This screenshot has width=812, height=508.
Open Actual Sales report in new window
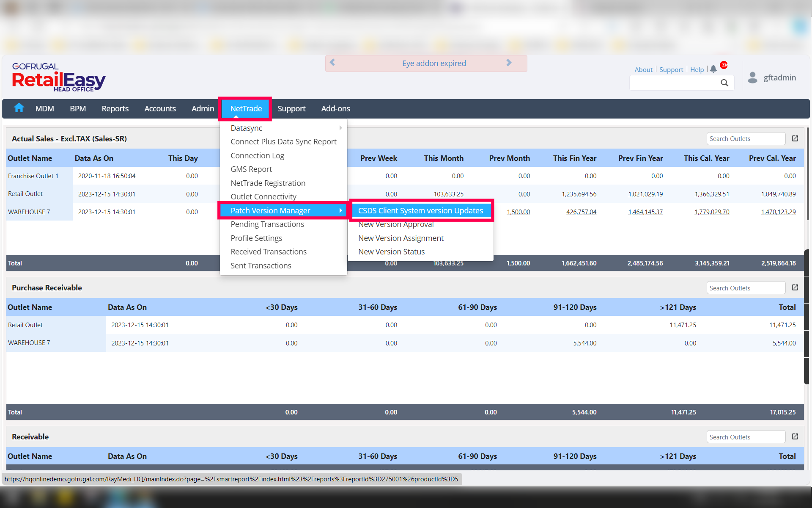click(795, 138)
